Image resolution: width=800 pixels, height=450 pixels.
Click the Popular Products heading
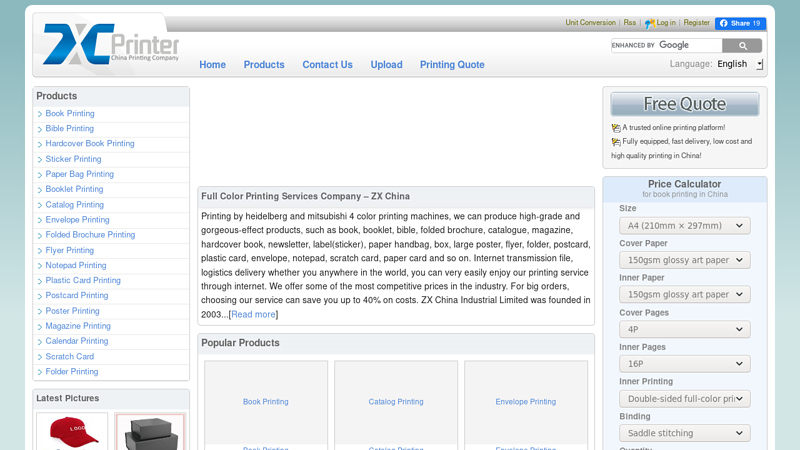(x=240, y=343)
